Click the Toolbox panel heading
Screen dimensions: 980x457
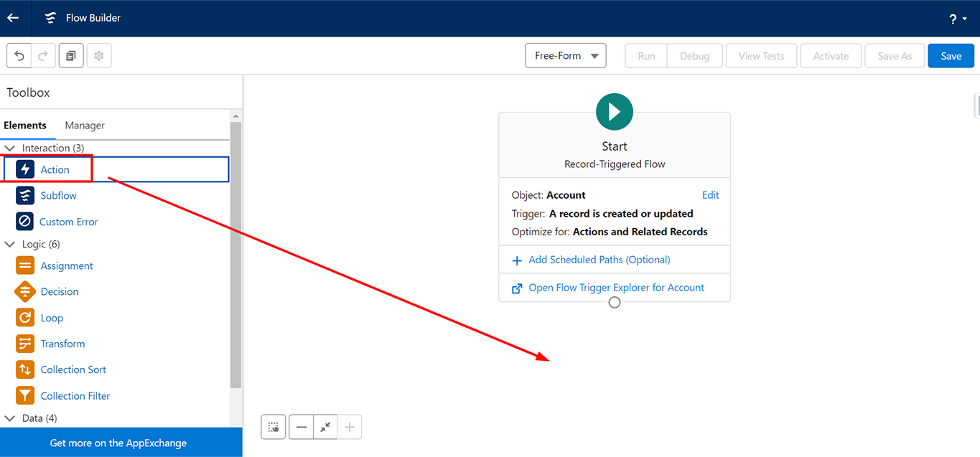coord(29,93)
